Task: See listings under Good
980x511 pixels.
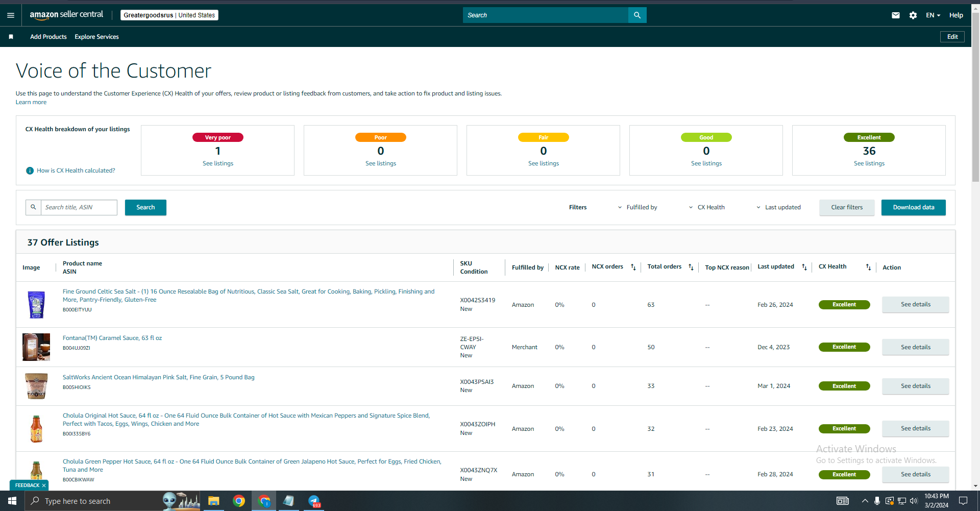Action: coord(706,163)
